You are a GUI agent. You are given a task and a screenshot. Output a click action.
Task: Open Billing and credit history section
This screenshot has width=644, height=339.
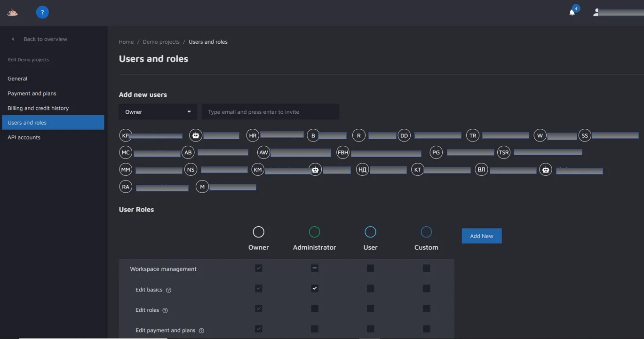(x=38, y=108)
